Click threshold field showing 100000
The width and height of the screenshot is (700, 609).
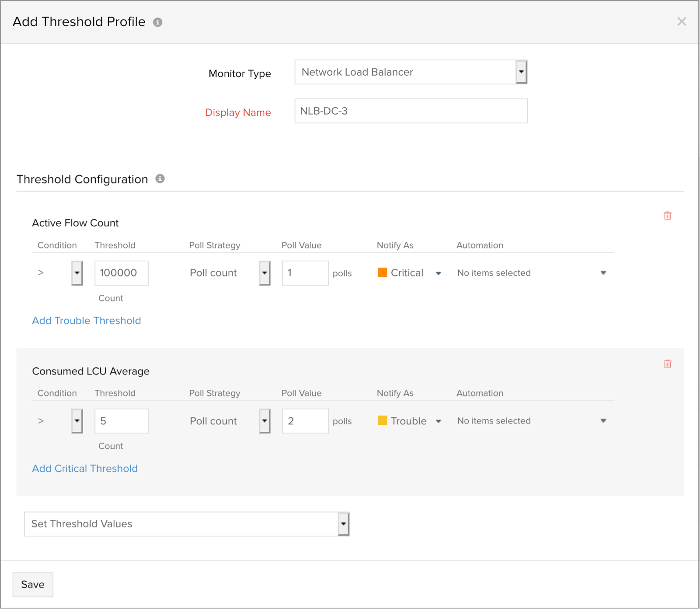(121, 273)
